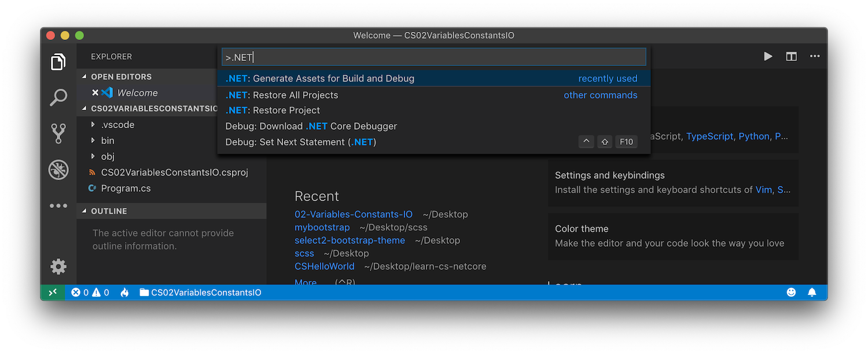The width and height of the screenshot is (868, 354).
Task: Run Debug: Set Next Statement (.NET)
Action: click(433, 142)
